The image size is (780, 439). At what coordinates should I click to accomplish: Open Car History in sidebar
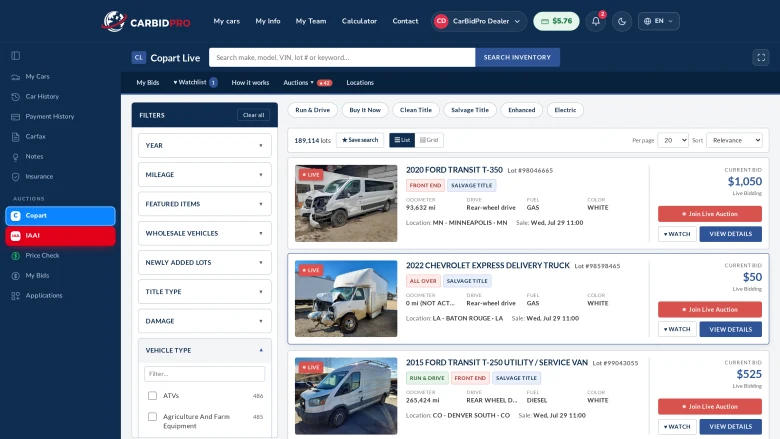pos(42,96)
